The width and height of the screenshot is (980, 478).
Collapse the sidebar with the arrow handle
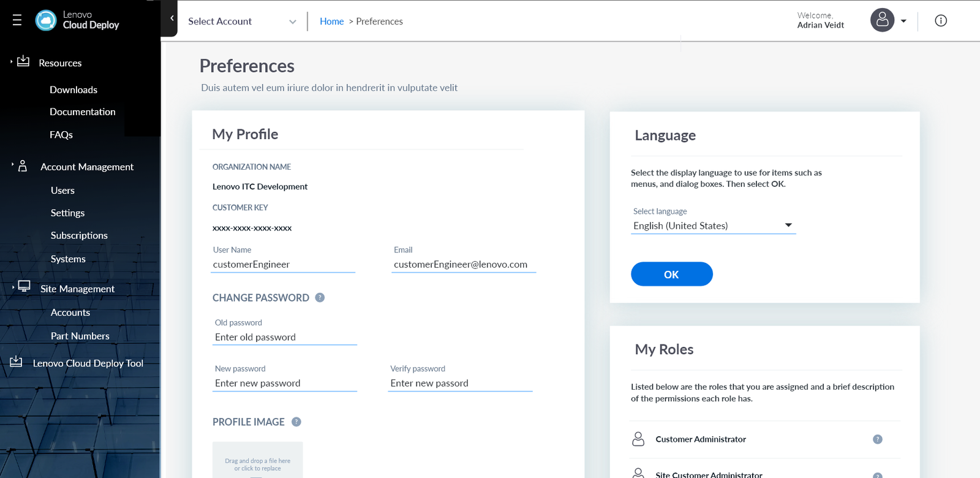pos(171,18)
